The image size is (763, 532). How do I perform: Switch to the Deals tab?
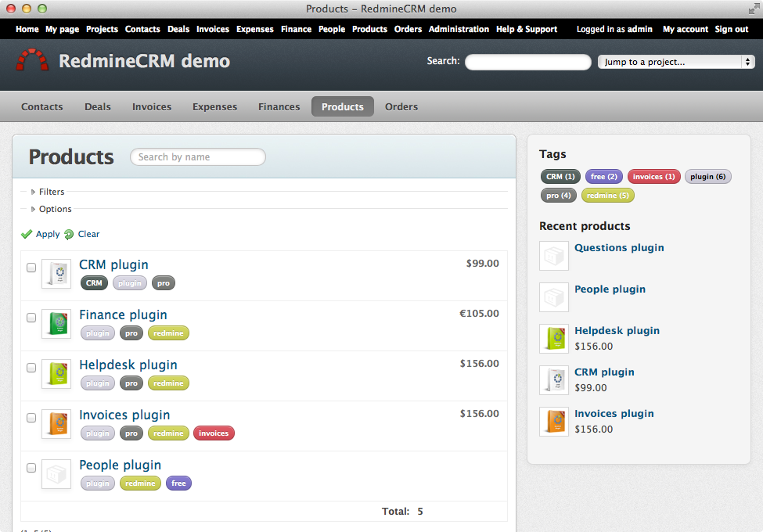click(x=98, y=106)
